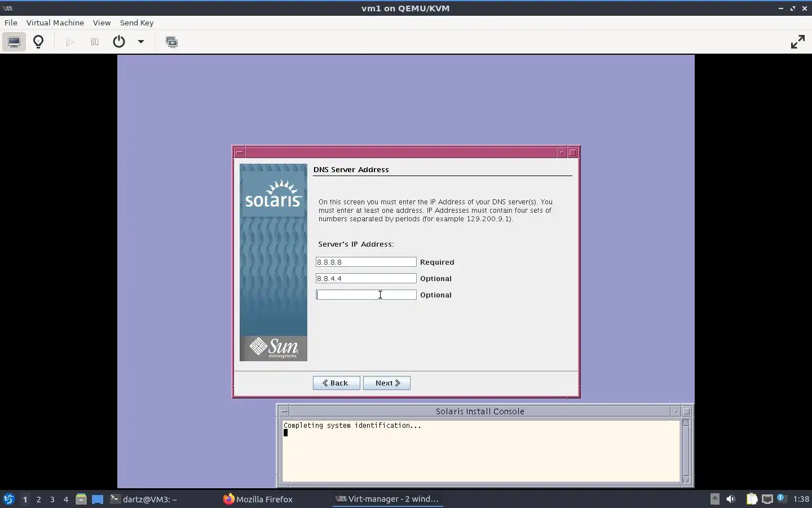Open the DNS dialog window menu button

click(x=240, y=152)
